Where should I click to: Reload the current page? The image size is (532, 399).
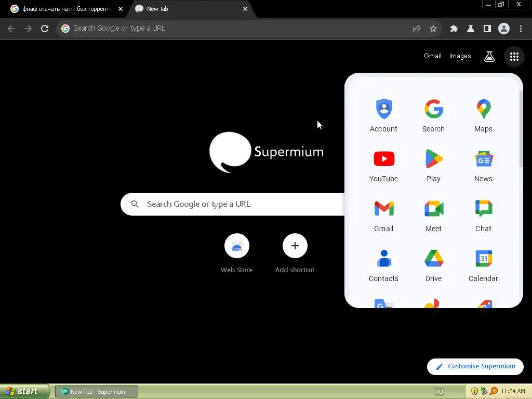[x=45, y=29]
